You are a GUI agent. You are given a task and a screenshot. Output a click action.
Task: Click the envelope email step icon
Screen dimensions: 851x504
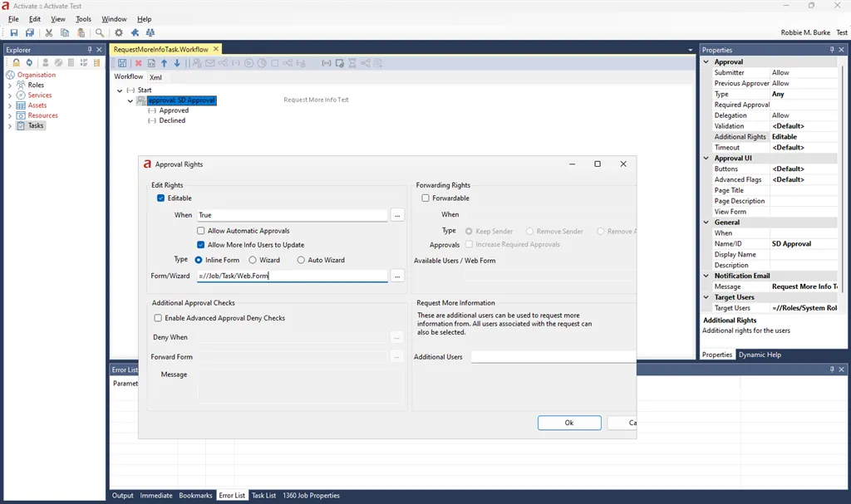tap(210, 63)
